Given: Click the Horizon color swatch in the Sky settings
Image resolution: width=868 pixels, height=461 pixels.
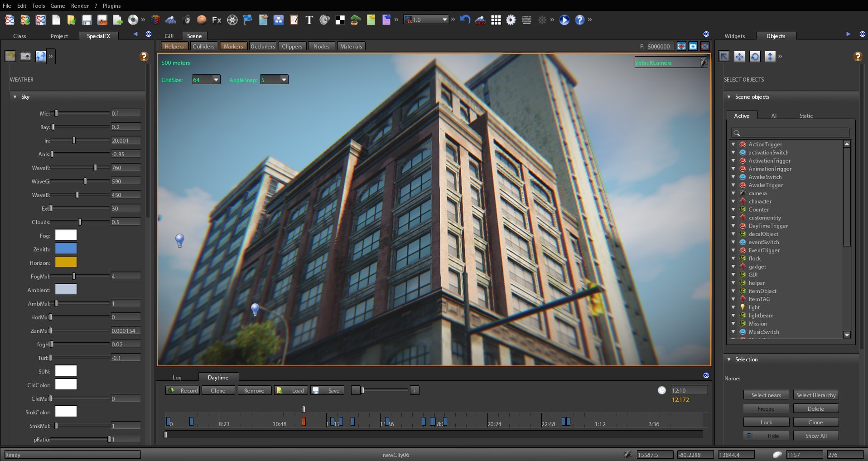Looking at the screenshot, I should [65, 262].
